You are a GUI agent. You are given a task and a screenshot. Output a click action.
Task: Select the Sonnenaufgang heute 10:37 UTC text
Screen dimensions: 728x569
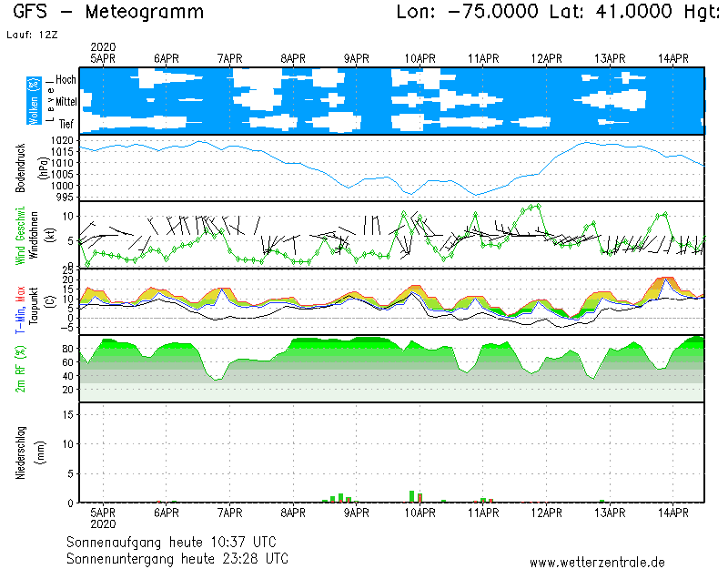coord(177,542)
